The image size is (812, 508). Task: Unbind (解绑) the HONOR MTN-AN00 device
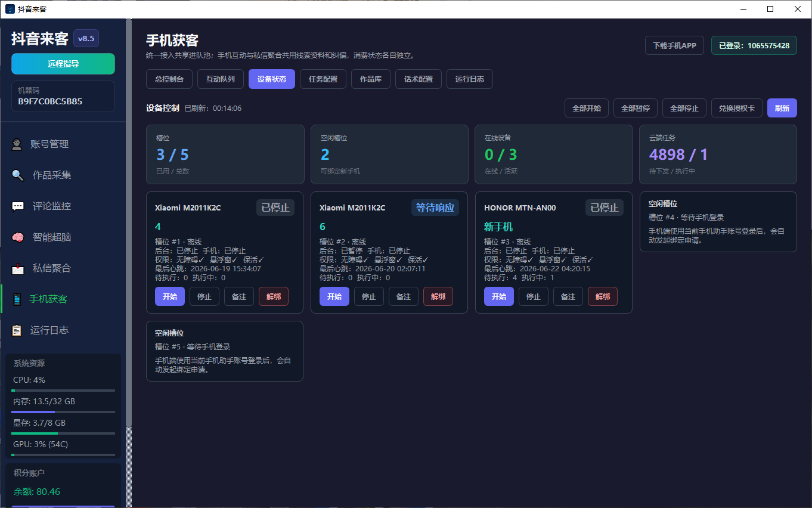pos(603,296)
